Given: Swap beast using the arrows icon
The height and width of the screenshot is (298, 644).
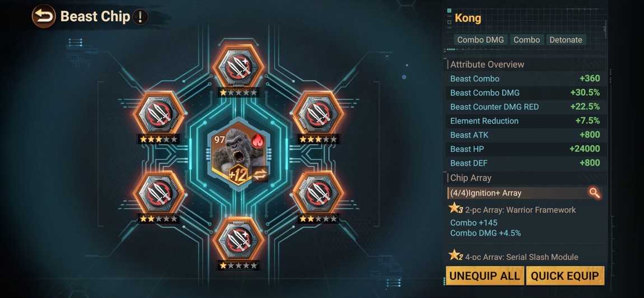Looking at the screenshot, I should click(260, 175).
